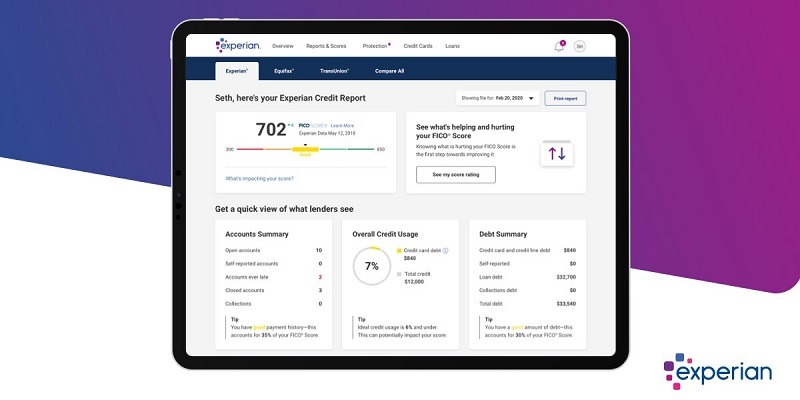Click the yellow Credit card debt legend square

(x=400, y=250)
